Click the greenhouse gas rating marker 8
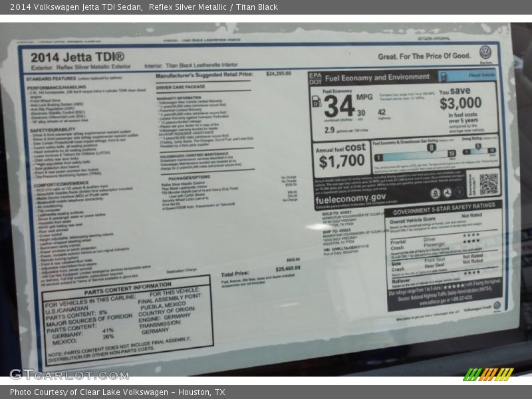This screenshot has height=399, width=532. click(431, 148)
